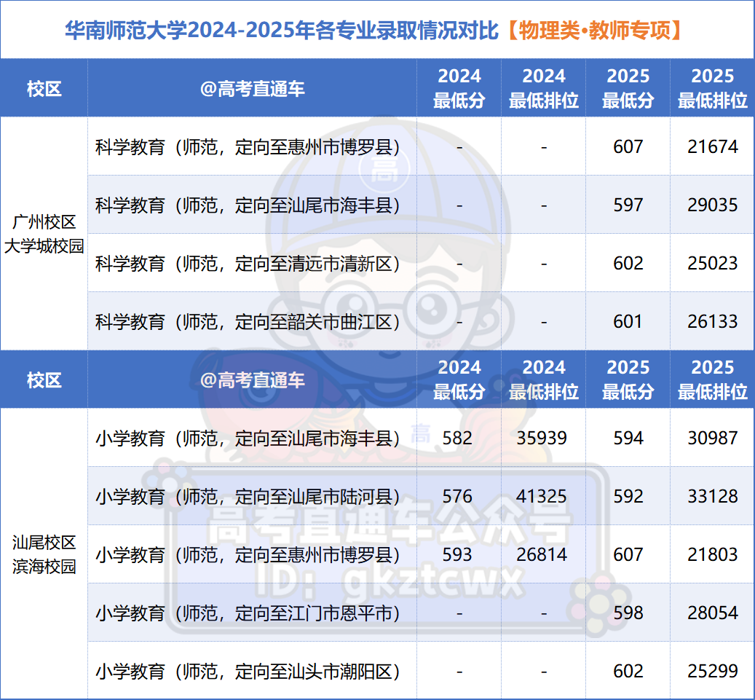
Task: Click score 607 in 科学教育 博罗县 row
Action: 628,146
